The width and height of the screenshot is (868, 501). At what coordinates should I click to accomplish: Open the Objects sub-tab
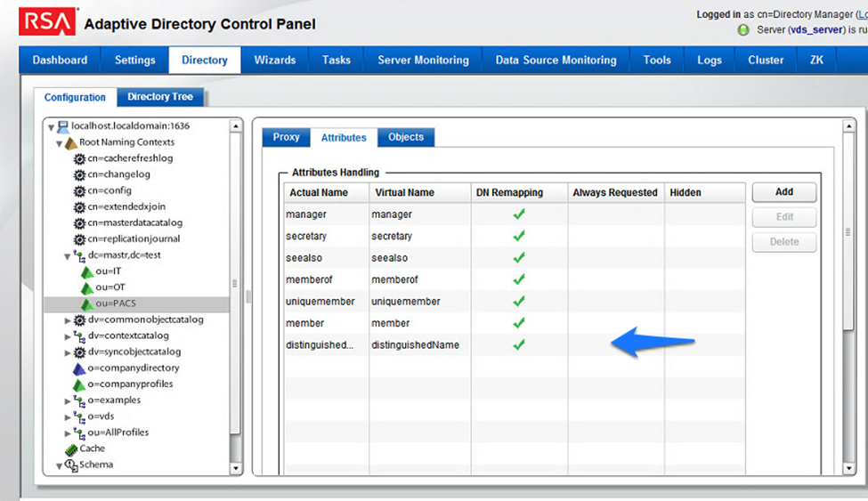(x=406, y=137)
